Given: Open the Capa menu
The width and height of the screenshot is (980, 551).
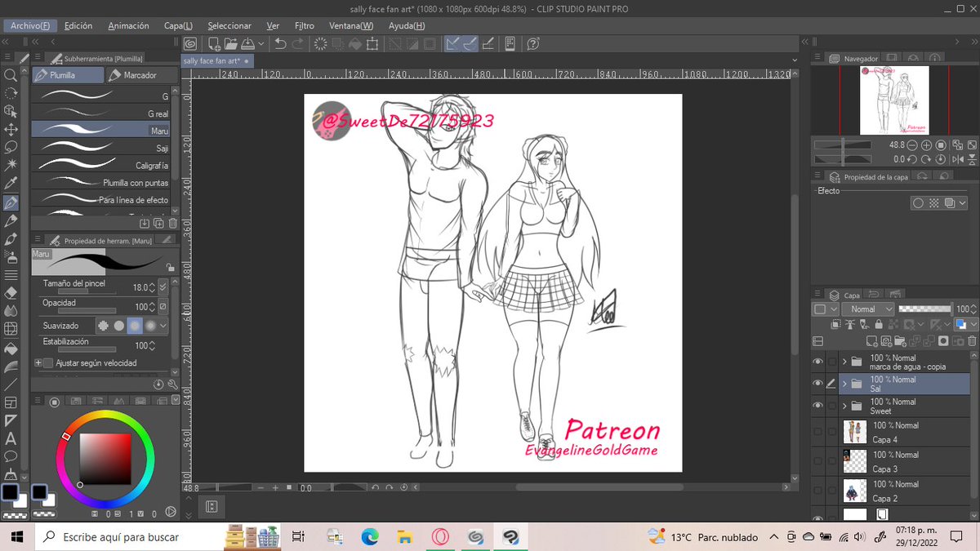Looking at the screenshot, I should tap(178, 25).
